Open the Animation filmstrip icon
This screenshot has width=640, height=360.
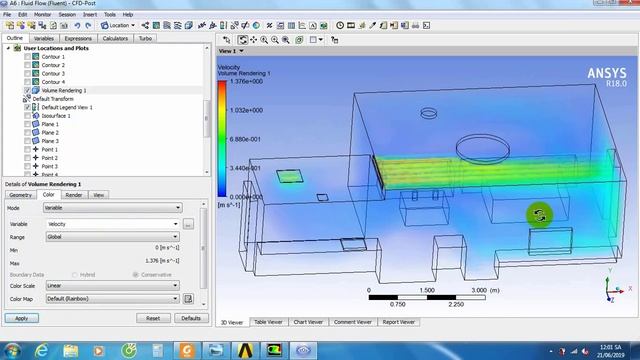351,25
